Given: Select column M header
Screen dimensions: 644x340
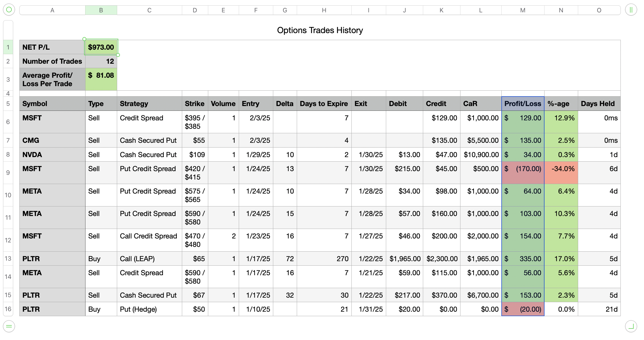Looking at the screenshot, I should (523, 10).
